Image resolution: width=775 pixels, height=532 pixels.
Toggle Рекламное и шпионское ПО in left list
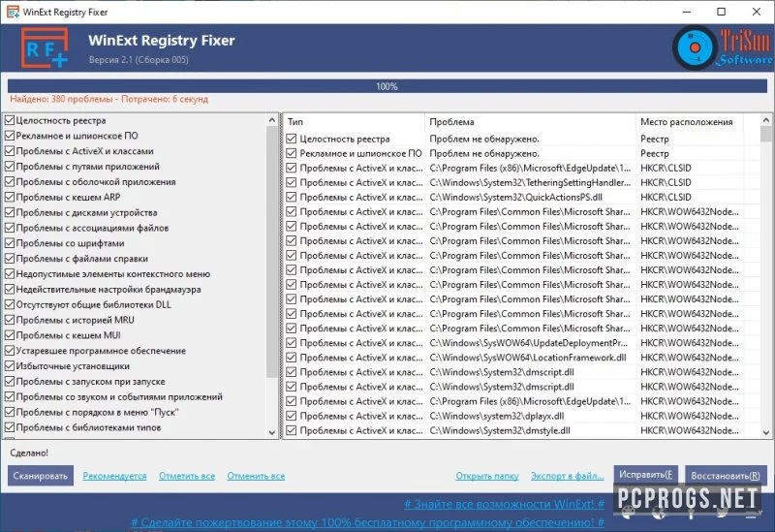pyautogui.click(x=10, y=136)
